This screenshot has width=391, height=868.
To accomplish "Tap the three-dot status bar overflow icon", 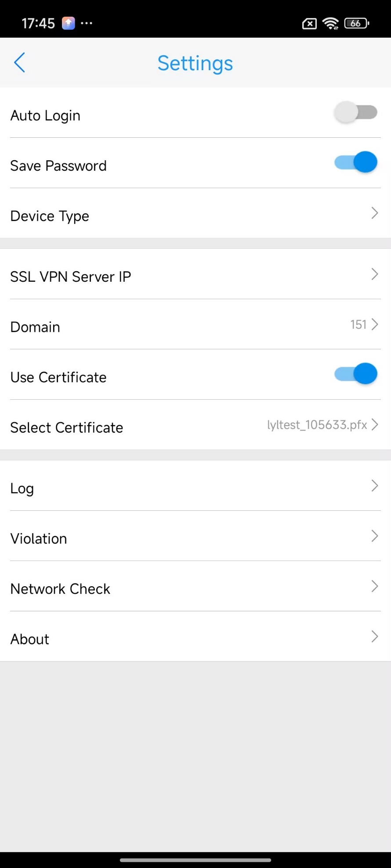I will (x=87, y=23).
